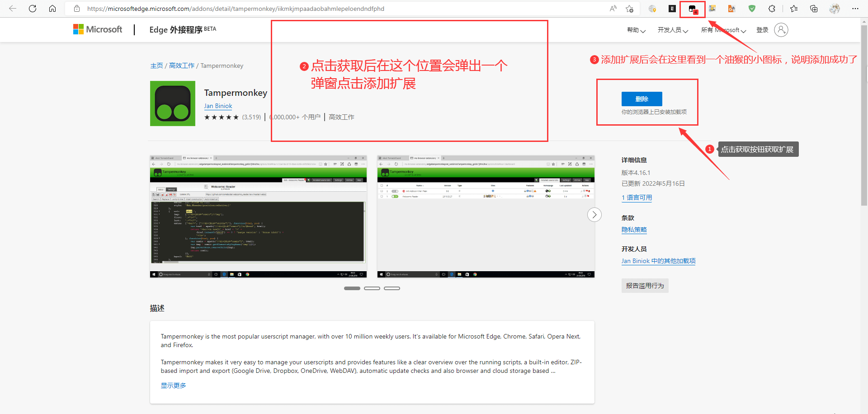Click the Tampermonkey extension icon in toolbar
Screen dimensions: 868x414
coord(693,9)
